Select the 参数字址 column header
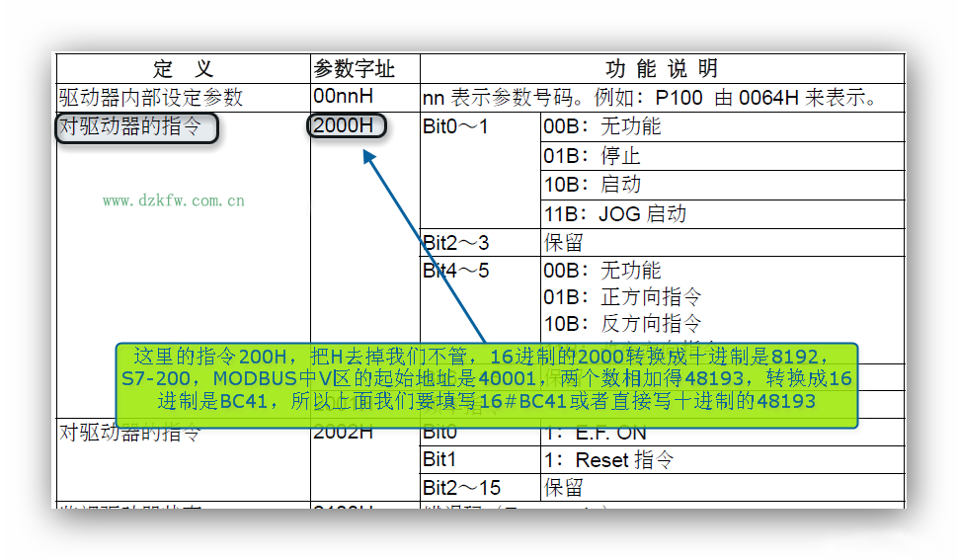The height and width of the screenshot is (560, 958). 354,69
